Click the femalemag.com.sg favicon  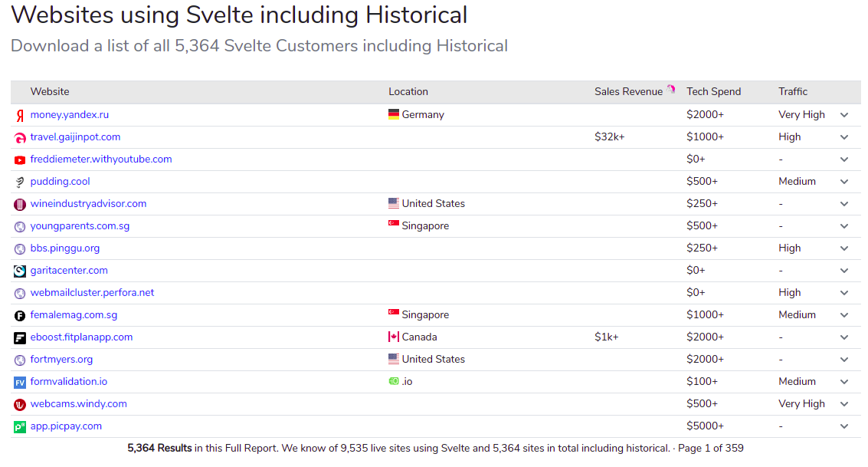(20, 316)
